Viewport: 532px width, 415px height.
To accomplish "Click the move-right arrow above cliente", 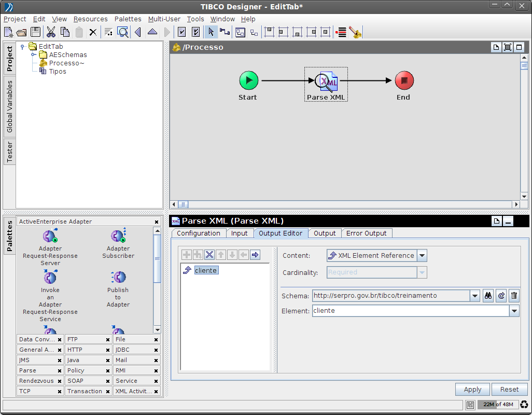I will 255,255.
